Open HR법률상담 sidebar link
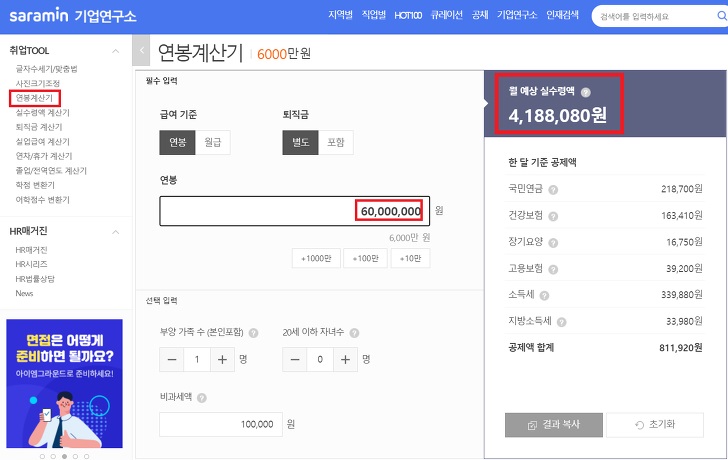Image resolution: width=728 pixels, height=460 pixels. coord(35,279)
